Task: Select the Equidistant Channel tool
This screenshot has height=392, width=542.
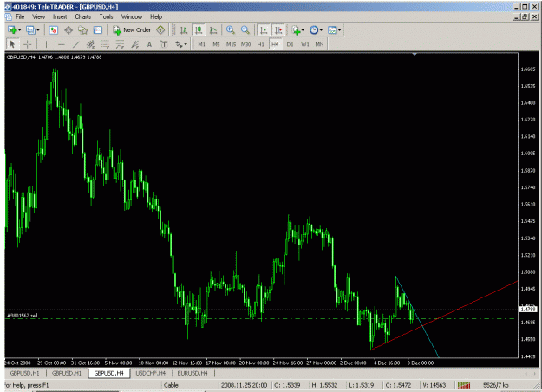Action: (90, 44)
